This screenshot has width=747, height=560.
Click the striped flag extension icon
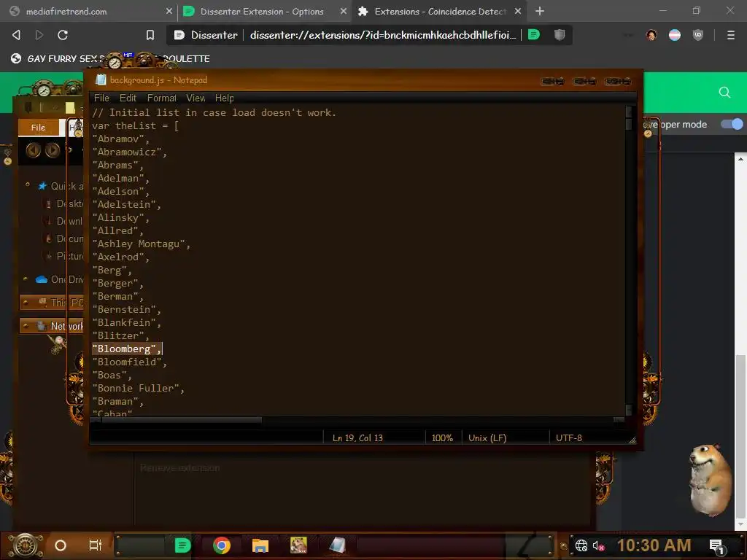click(675, 35)
